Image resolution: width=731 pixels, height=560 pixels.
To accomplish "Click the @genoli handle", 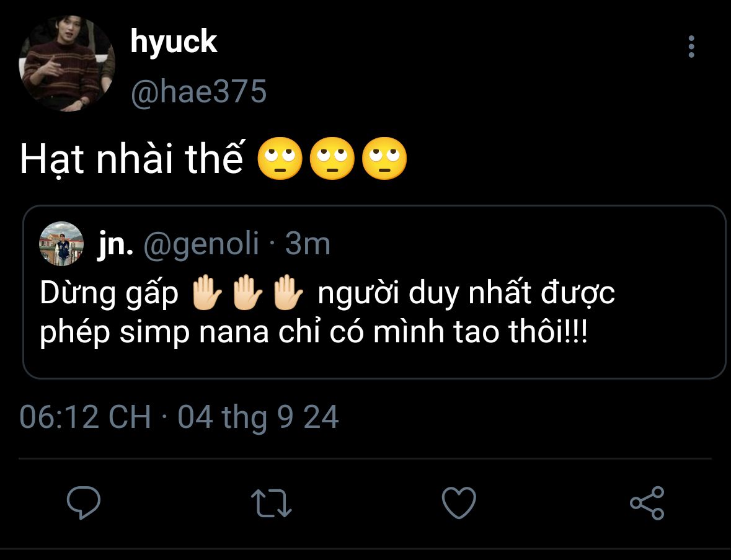I will pyautogui.click(x=202, y=245).
